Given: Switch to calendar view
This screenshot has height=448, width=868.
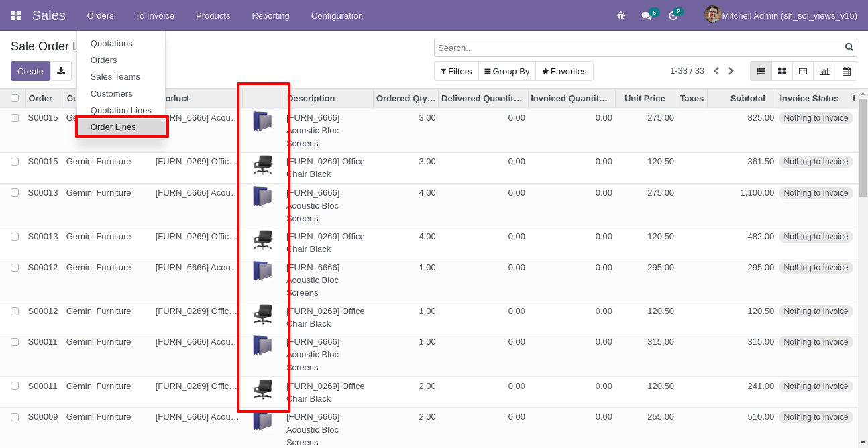Looking at the screenshot, I should (x=847, y=71).
